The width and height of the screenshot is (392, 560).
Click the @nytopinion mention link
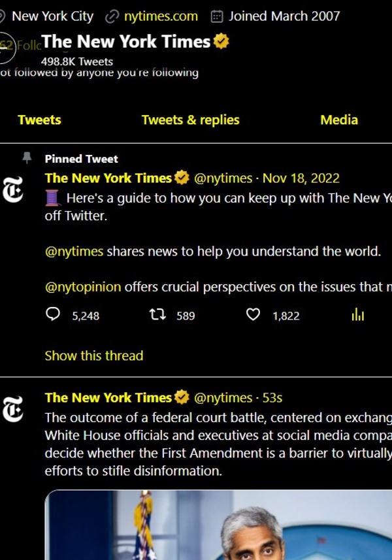click(x=83, y=287)
